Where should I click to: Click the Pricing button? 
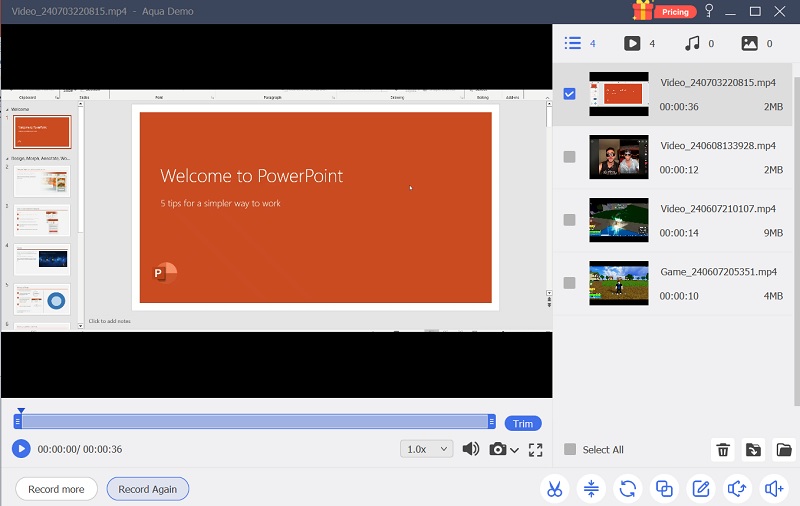click(675, 12)
